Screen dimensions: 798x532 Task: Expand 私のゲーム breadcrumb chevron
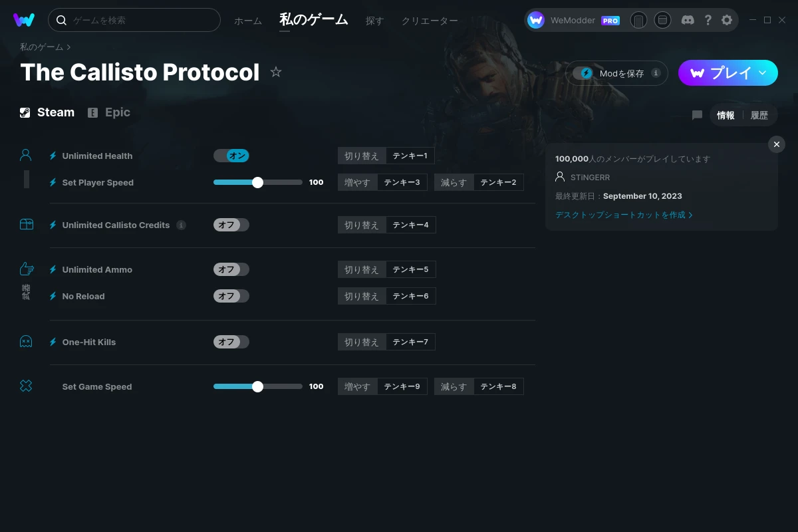click(x=68, y=47)
